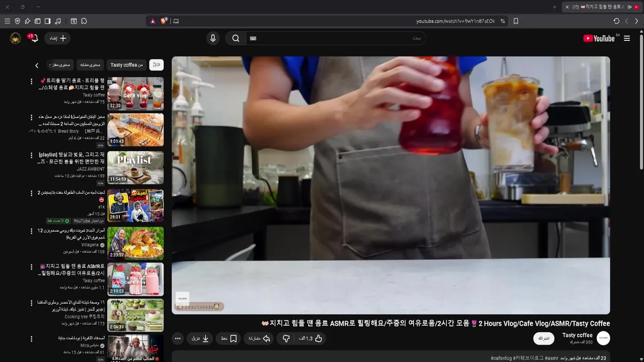Toggle the browser sidebar panel icon

pyautogui.click(x=47, y=21)
